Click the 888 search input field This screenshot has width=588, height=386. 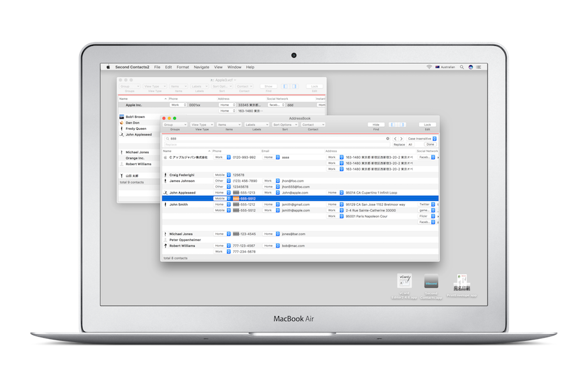click(x=278, y=139)
